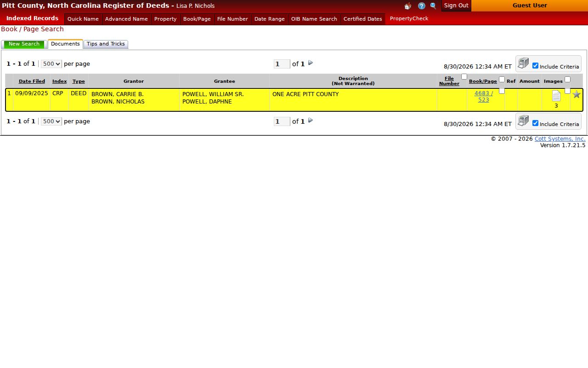Open the Quick Name search menu
Screen dimensions: 588x368
tap(83, 19)
